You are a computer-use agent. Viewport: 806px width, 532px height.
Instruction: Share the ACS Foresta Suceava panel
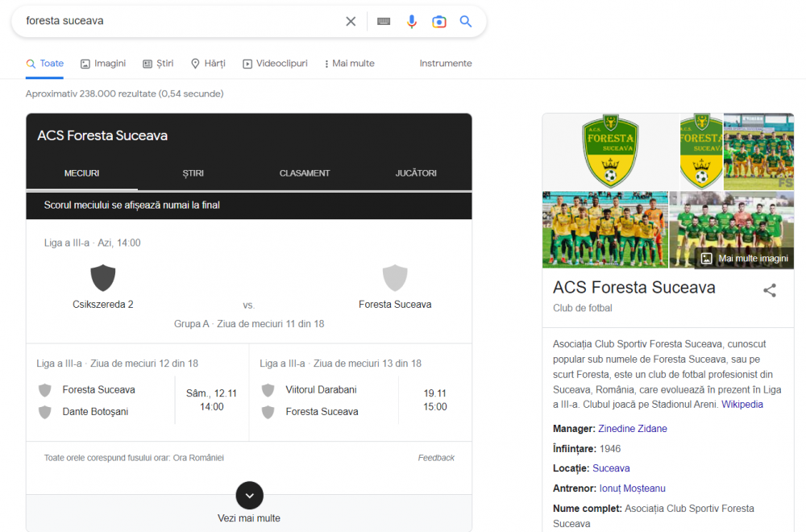770,290
